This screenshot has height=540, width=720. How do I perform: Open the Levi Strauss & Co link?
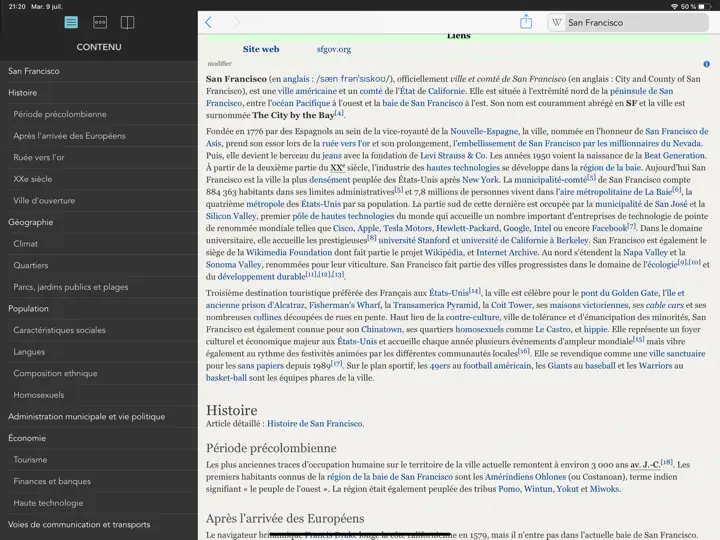tap(453, 156)
